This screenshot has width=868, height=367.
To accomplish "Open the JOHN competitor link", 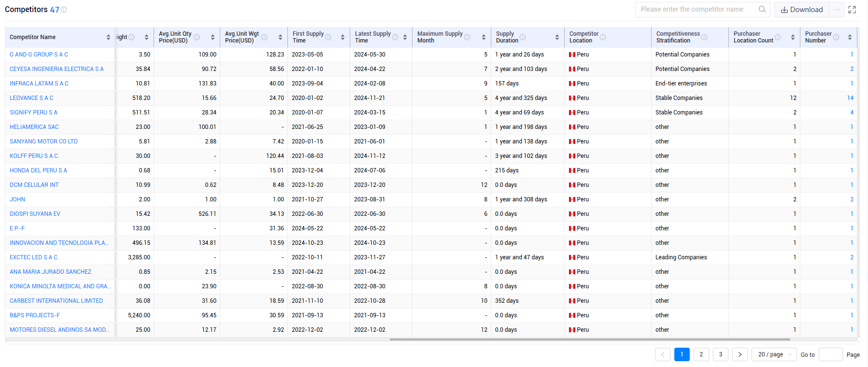I will (17, 199).
